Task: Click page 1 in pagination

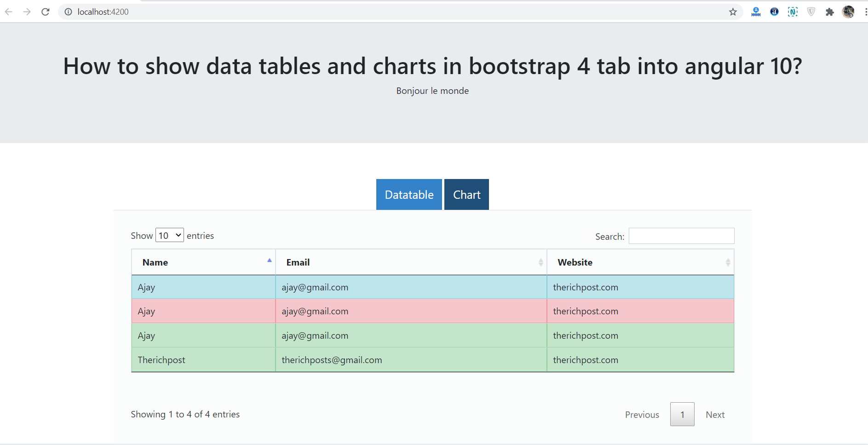Action: pos(682,414)
